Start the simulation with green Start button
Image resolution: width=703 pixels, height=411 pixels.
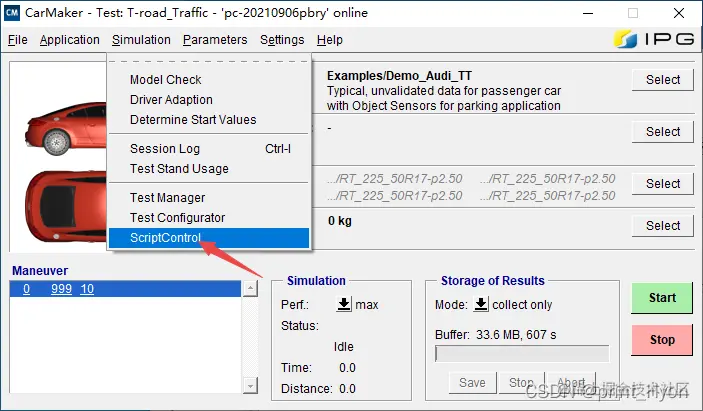662,298
